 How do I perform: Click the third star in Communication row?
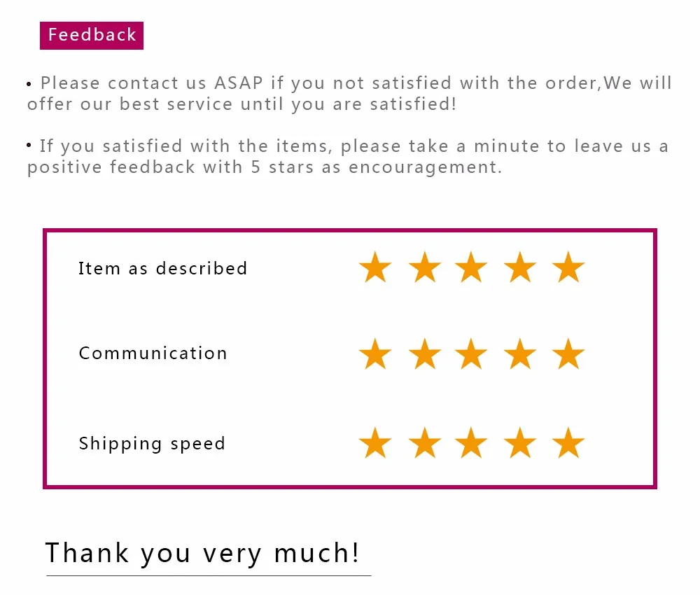tap(471, 354)
